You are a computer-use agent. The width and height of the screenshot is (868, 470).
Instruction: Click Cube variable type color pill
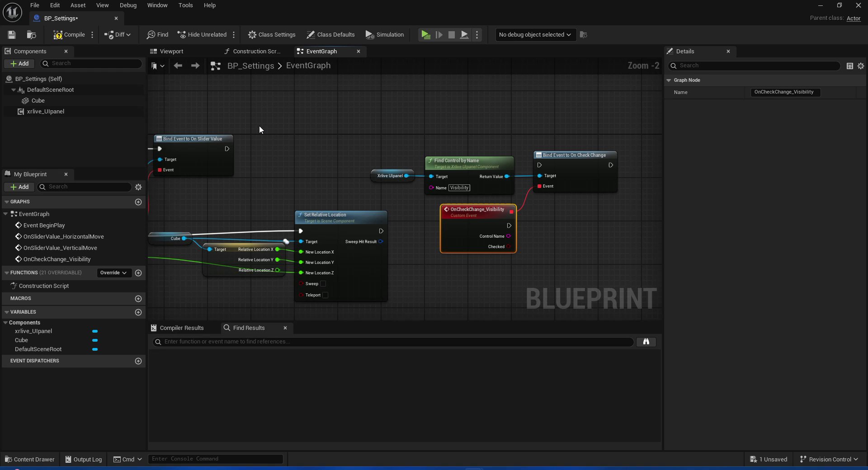point(95,340)
